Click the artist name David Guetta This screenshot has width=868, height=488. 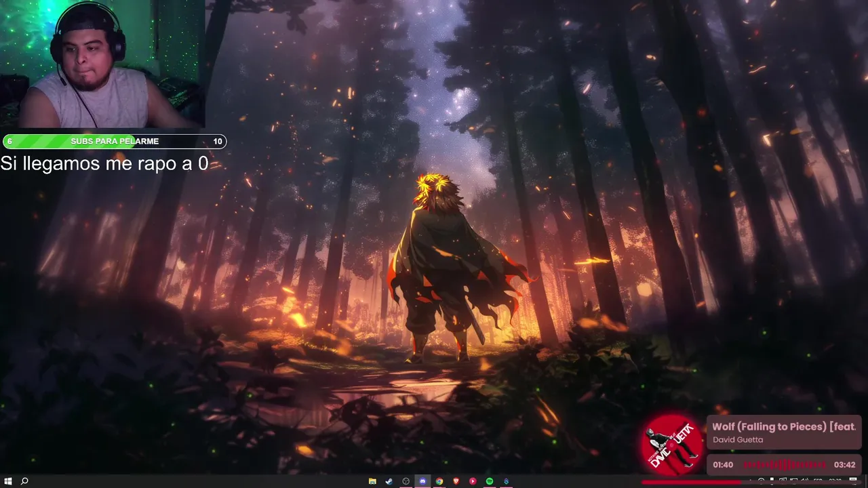pyautogui.click(x=738, y=439)
